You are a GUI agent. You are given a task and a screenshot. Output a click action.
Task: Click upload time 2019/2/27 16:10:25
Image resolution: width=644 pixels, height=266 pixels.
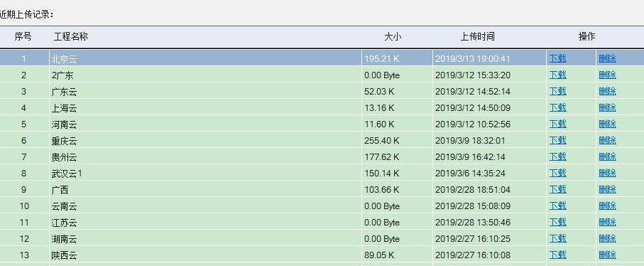point(473,239)
